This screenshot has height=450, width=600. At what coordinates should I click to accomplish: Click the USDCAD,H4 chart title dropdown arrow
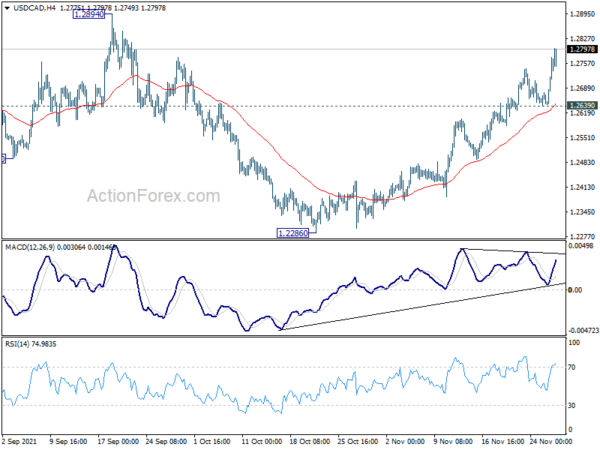[7, 8]
